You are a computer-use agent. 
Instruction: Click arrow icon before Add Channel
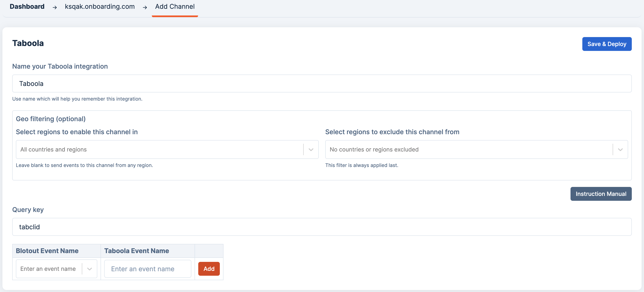tap(145, 8)
